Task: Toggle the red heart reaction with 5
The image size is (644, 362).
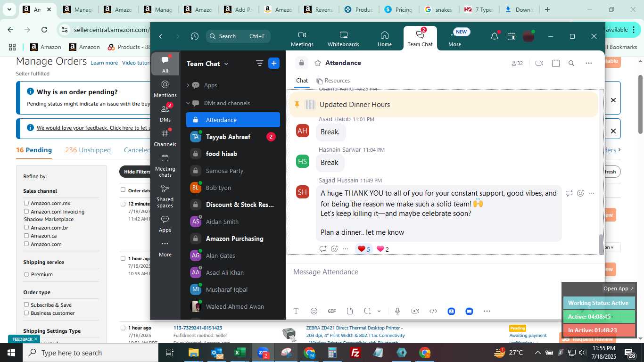Action: (x=363, y=249)
